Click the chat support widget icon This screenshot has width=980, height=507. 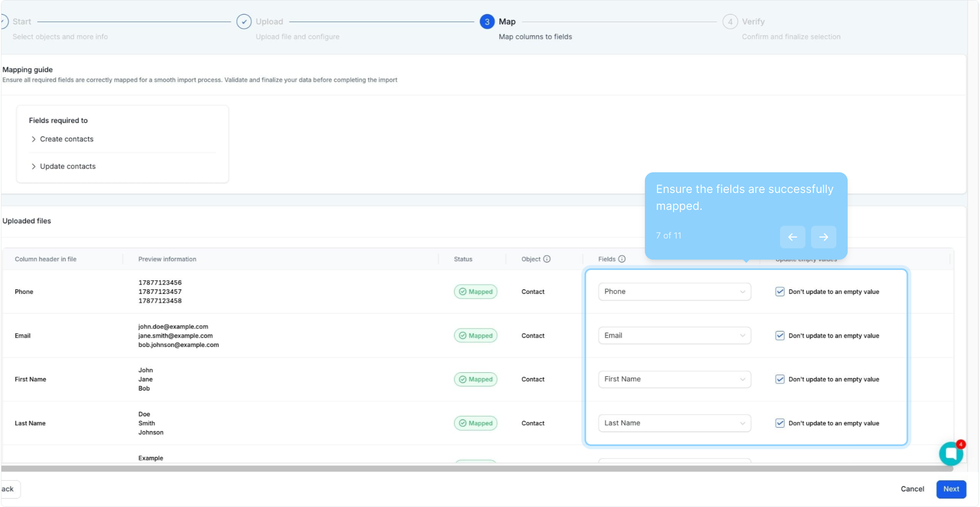pyautogui.click(x=950, y=453)
